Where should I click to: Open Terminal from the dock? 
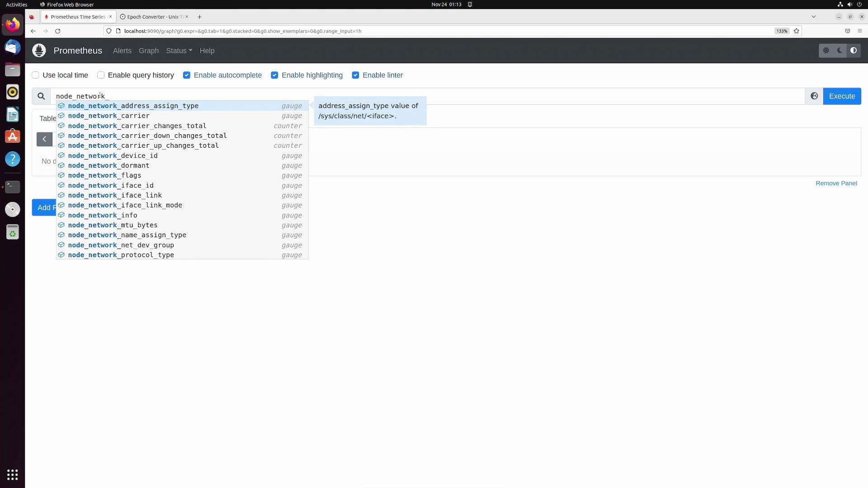pos(13,187)
